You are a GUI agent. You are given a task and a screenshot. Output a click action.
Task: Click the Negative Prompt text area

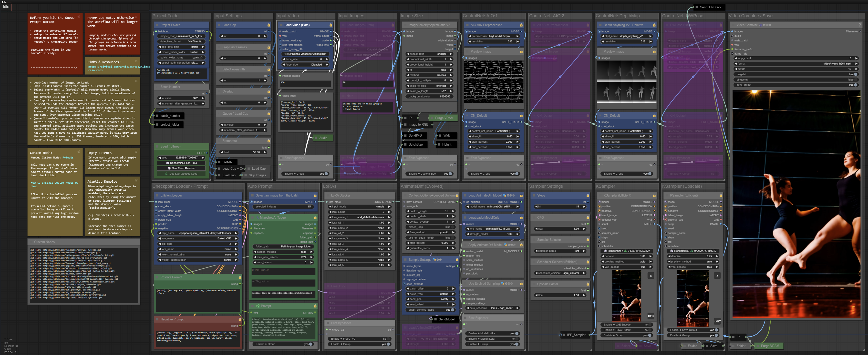pyautogui.click(x=198, y=338)
